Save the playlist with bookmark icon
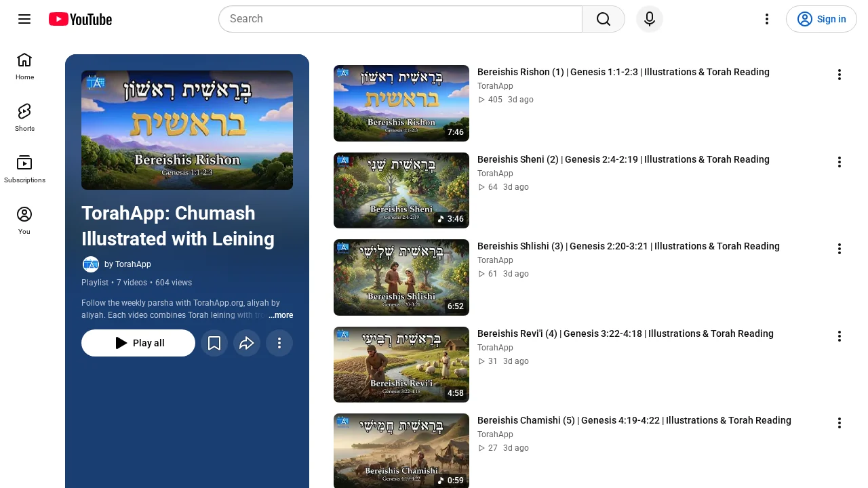This screenshot has width=868, height=488. [x=214, y=343]
